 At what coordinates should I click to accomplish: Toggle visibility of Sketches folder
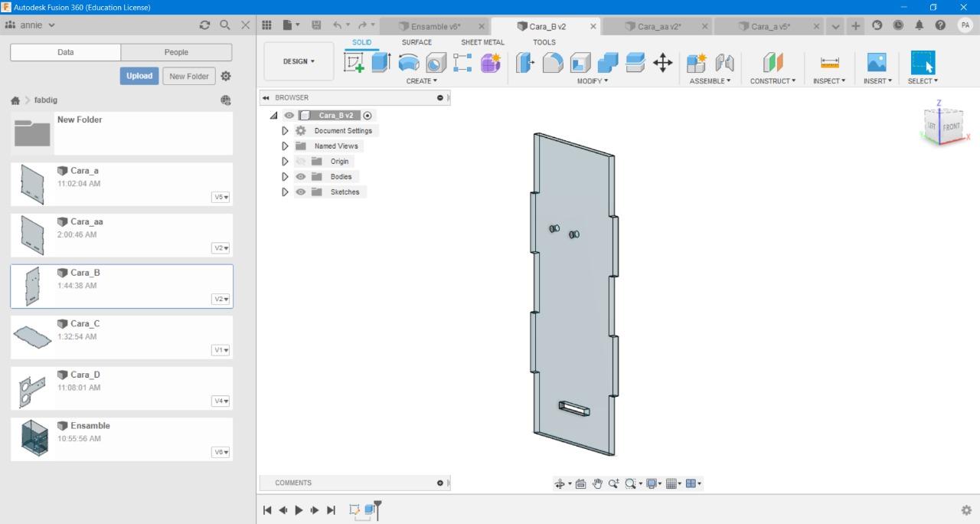pos(301,192)
